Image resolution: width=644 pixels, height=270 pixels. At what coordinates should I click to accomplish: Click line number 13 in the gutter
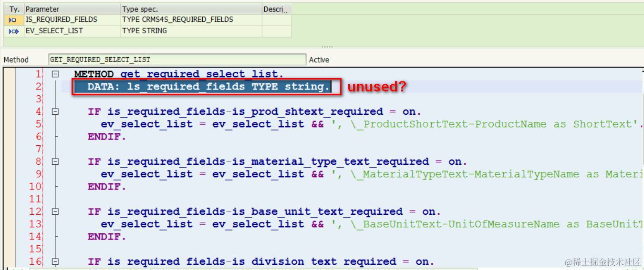(x=36, y=224)
